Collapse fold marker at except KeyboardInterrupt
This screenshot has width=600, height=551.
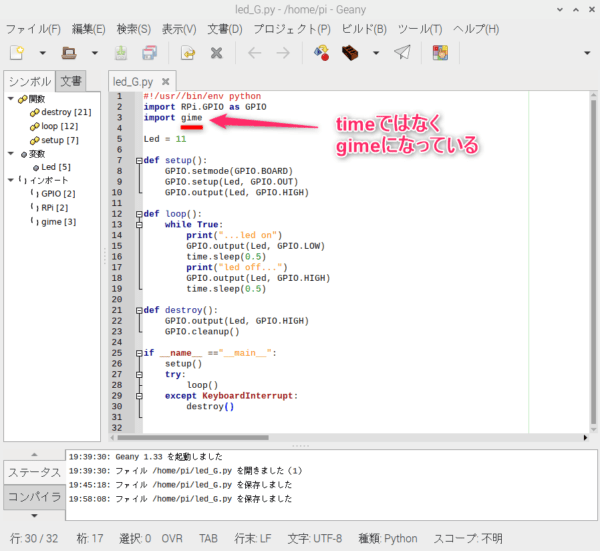[x=139, y=396]
